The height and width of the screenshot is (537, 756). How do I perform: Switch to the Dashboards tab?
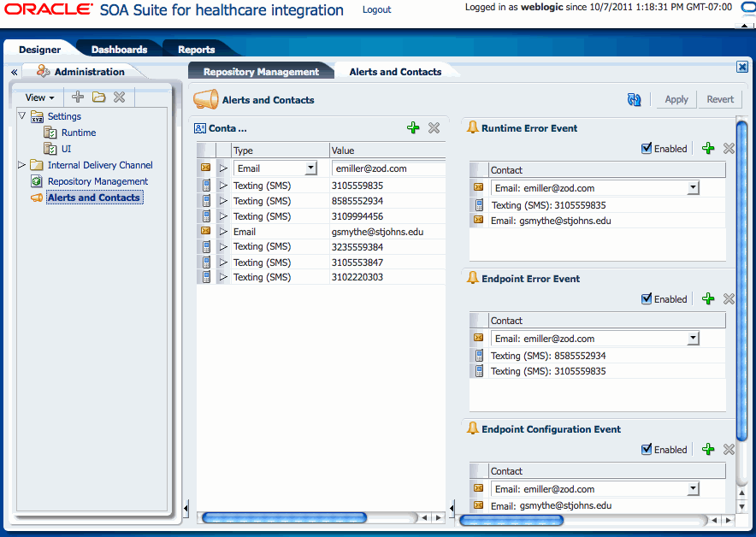(x=119, y=50)
